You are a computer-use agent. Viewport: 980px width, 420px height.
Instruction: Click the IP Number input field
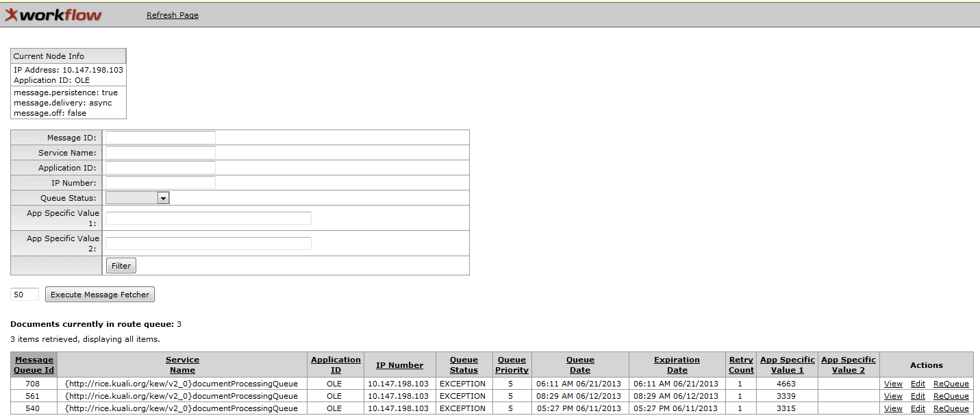click(x=160, y=183)
